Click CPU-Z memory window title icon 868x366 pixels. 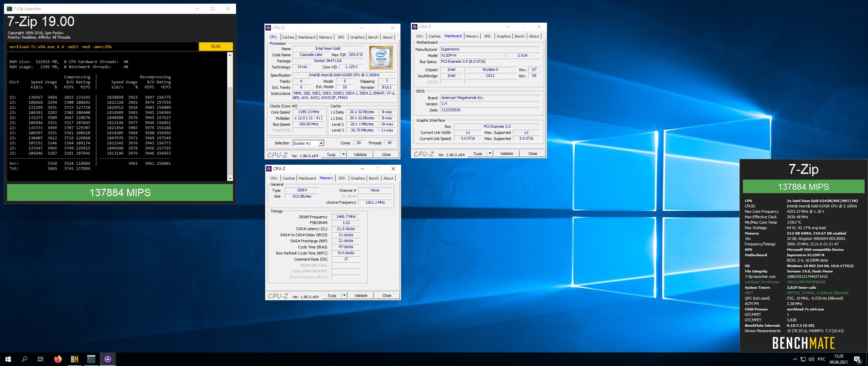(x=269, y=169)
